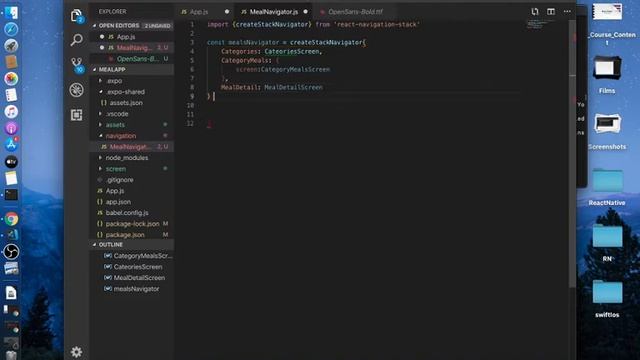Open Google Chrome from the Dock
Image resolution: width=640 pixels, height=360 pixels.
click(11, 219)
